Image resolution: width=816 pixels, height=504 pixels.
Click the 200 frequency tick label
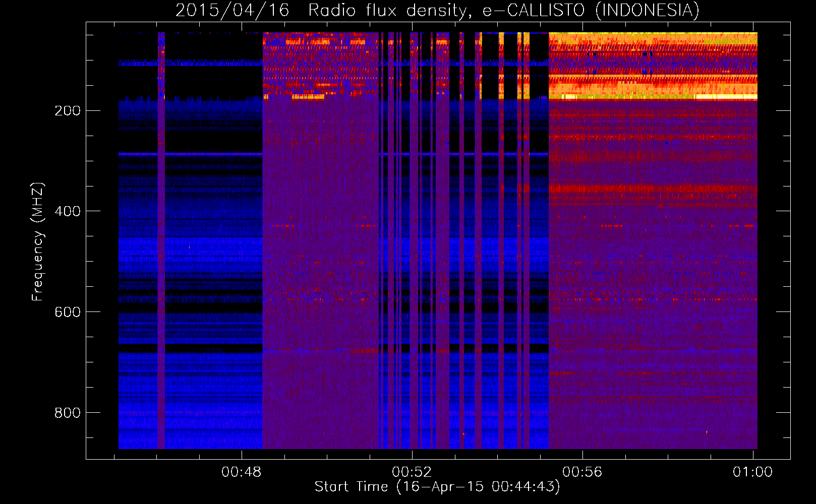click(68, 110)
